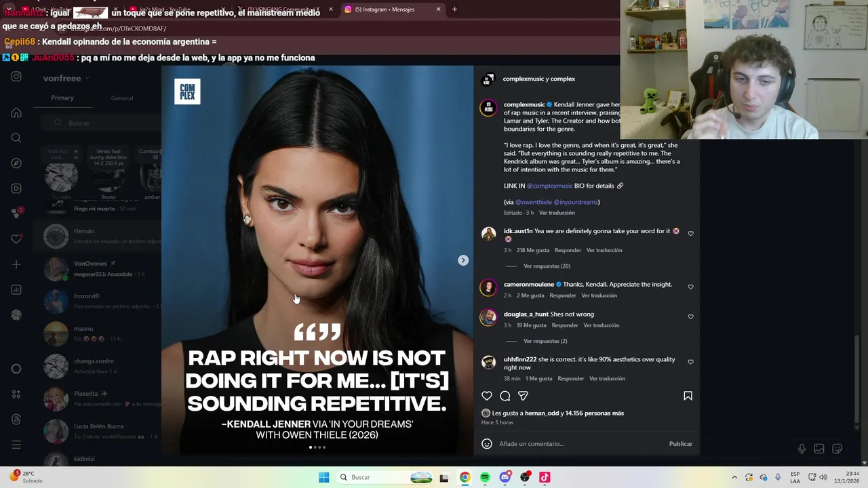Click Publicar to post the comment
This screenshot has height=488, width=868.
pyautogui.click(x=680, y=444)
